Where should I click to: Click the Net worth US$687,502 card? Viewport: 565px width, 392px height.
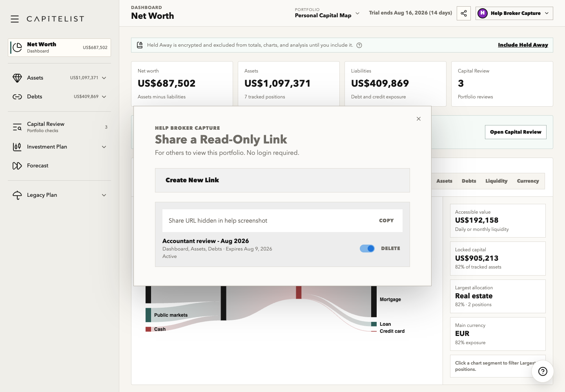point(182,84)
